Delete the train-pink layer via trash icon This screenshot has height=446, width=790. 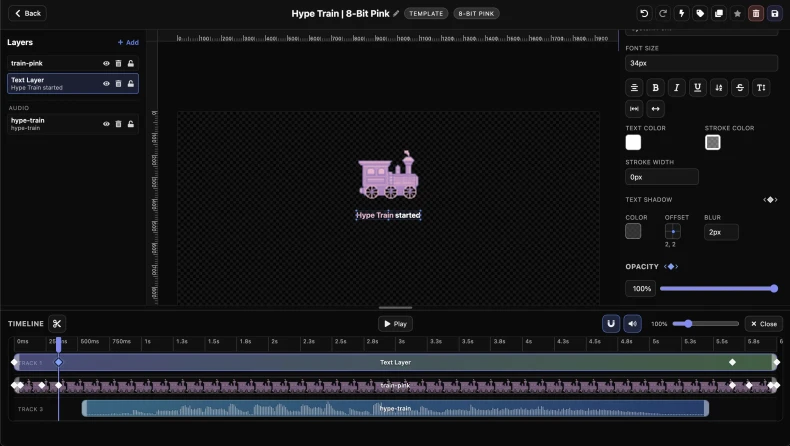[118, 63]
